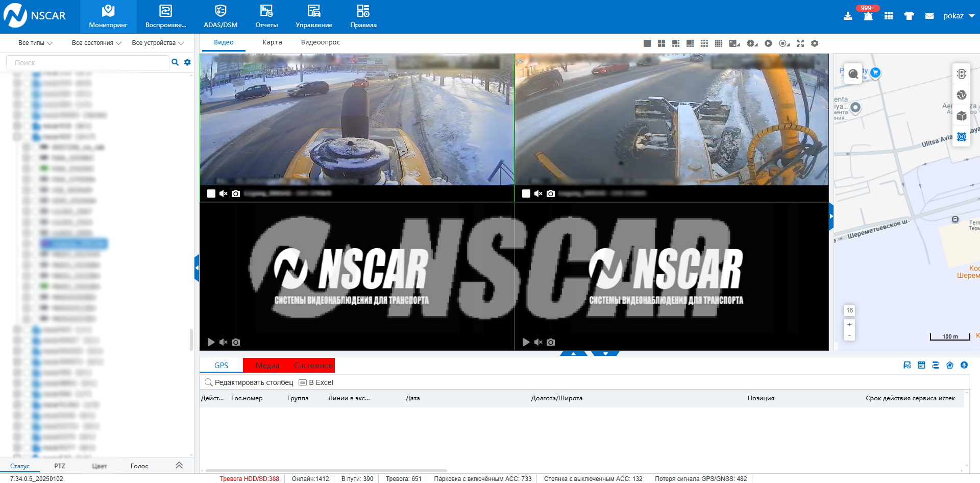Open alarm notifications with 999+ badge
980x483 pixels.
pyautogui.click(x=868, y=15)
